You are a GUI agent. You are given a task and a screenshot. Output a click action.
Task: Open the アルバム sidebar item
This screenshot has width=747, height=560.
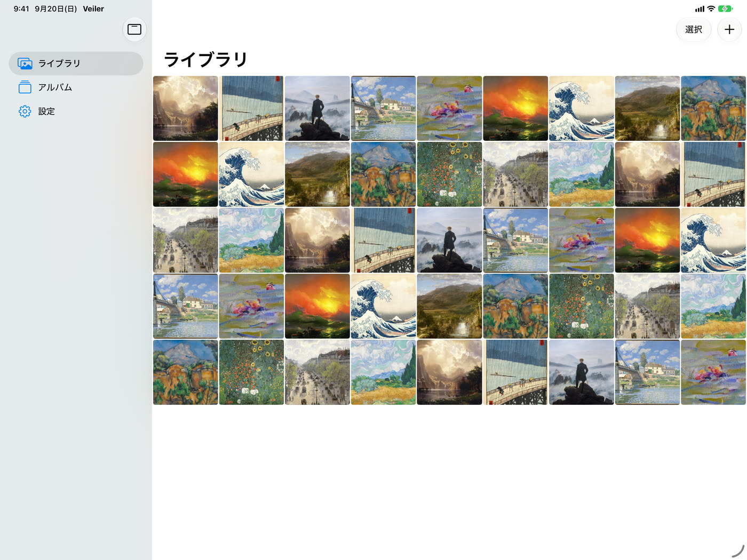point(76,87)
